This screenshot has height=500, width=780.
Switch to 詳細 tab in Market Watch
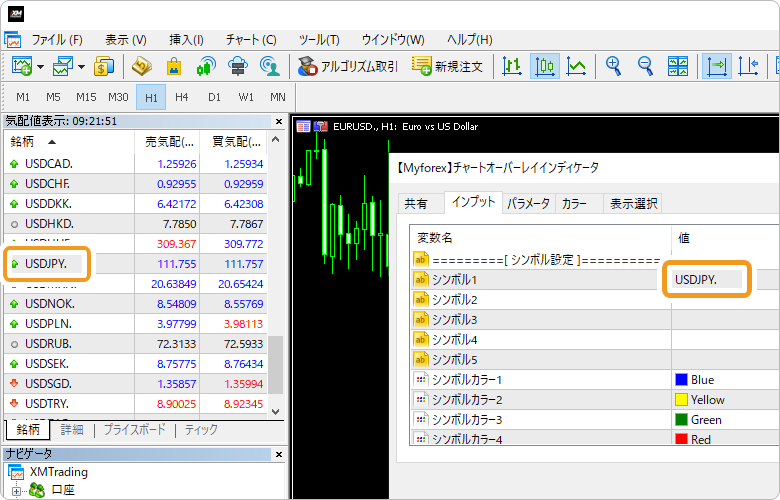click(x=72, y=429)
